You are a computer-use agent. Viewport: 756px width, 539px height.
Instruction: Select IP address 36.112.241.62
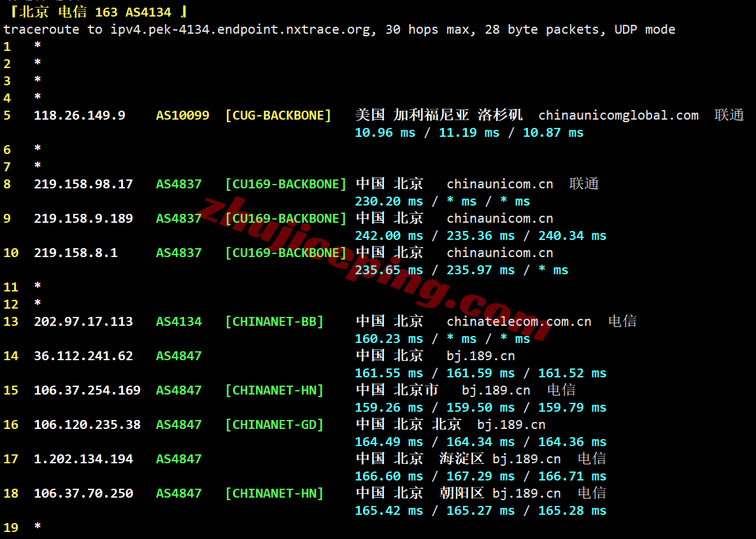[x=83, y=356]
